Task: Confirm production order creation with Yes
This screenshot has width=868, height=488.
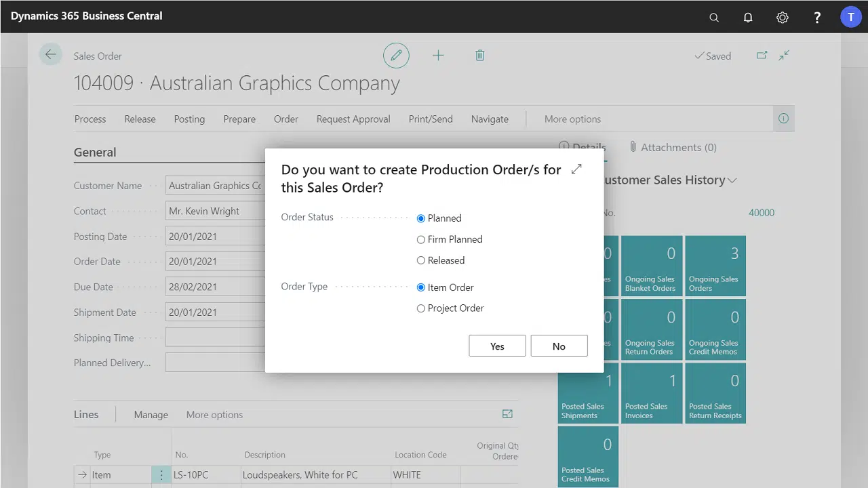Action: pyautogui.click(x=497, y=346)
